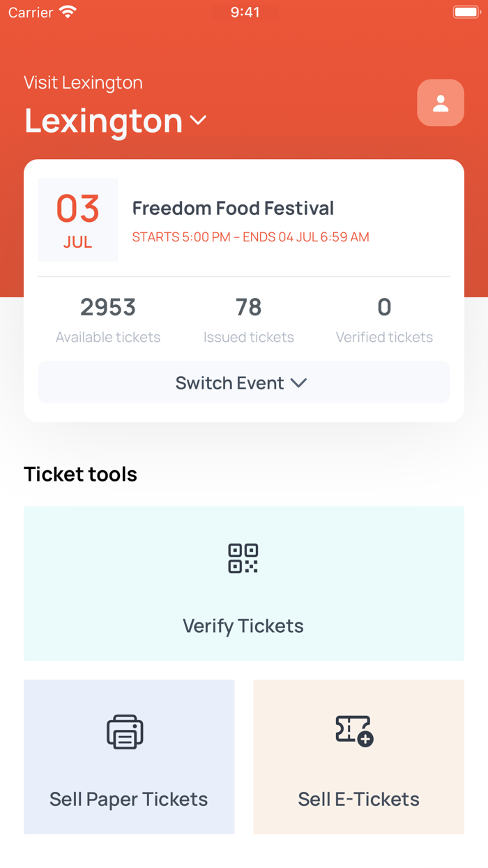Select the Freedom Food Festival event title
The image size is (488, 868).
point(234,208)
